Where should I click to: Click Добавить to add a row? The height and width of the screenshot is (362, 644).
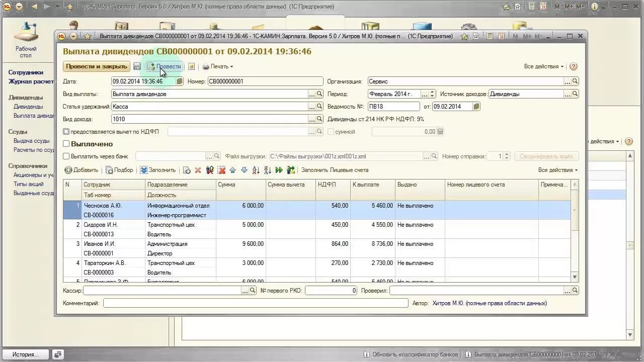(x=81, y=170)
